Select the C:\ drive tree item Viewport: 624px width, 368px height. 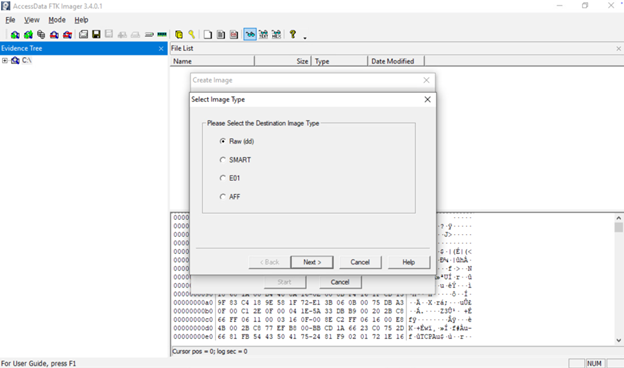[x=26, y=60]
